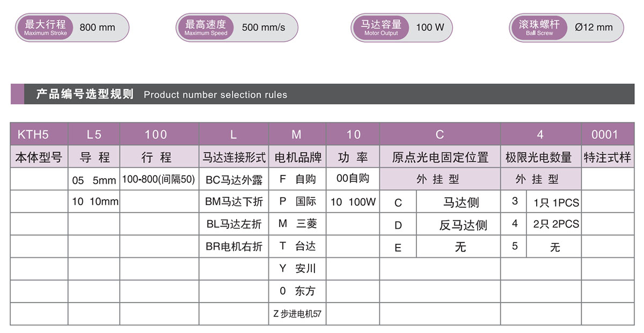This screenshot has width=644, height=333.
Task: Select the 10 10mm lead option
Action: (93, 202)
